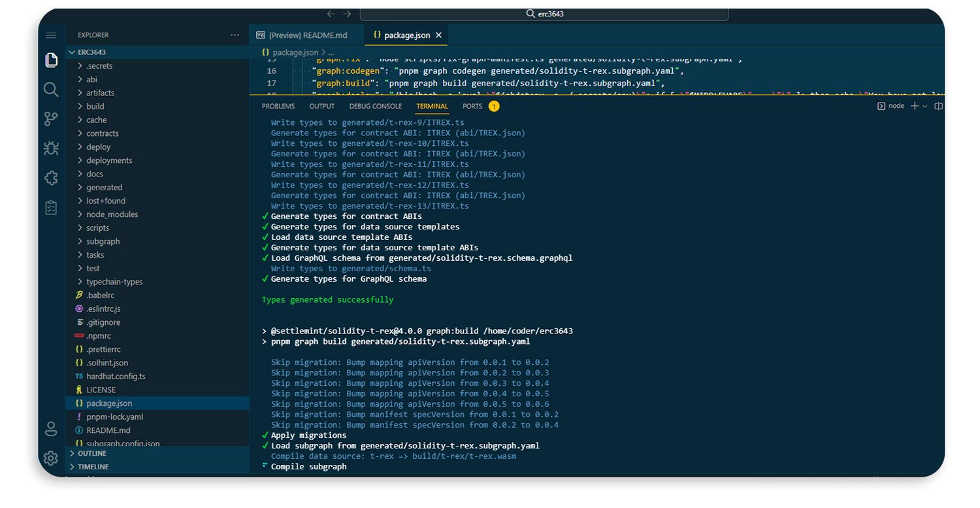
Task: Select the PROBLEMS panel
Action: coord(278,105)
